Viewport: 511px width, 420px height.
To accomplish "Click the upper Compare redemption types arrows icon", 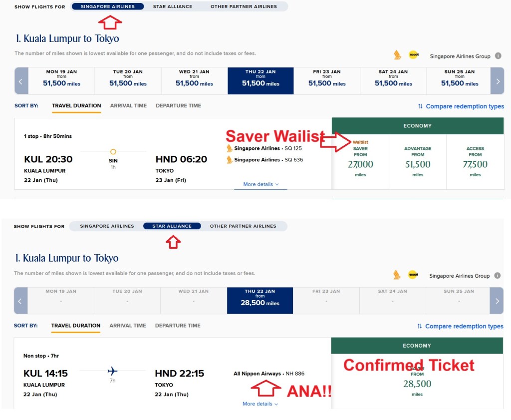I will (x=420, y=106).
